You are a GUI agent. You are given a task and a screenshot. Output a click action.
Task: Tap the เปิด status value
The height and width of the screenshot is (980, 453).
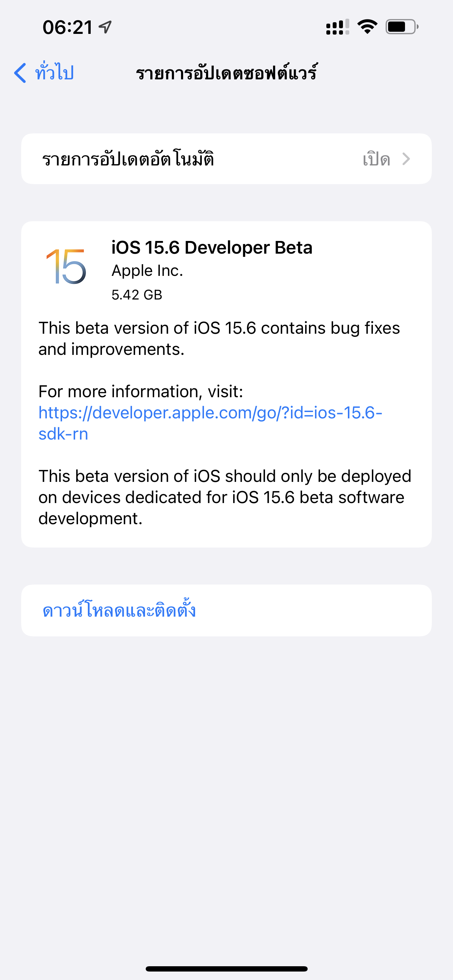[x=376, y=159]
